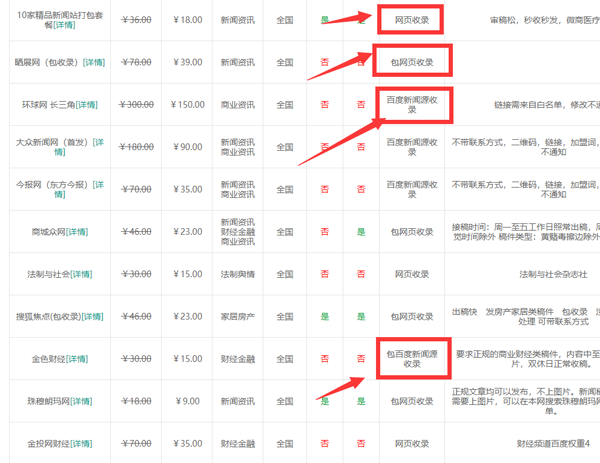Click the green 是 in 珠穆朗玛网 row

click(x=324, y=401)
